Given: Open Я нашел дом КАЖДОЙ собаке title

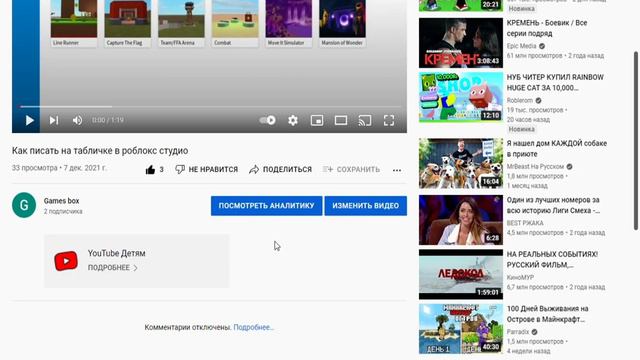Looking at the screenshot, I should tap(557, 149).
